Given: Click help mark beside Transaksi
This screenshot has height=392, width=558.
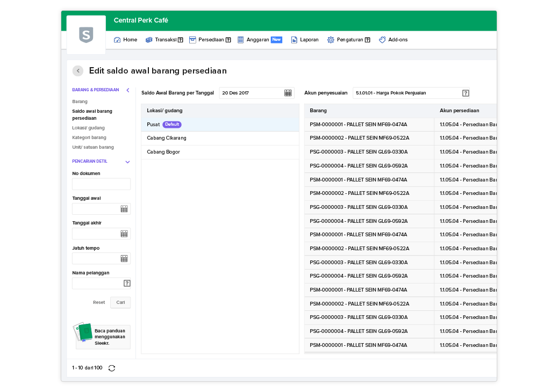Looking at the screenshot, I should click(181, 40).
